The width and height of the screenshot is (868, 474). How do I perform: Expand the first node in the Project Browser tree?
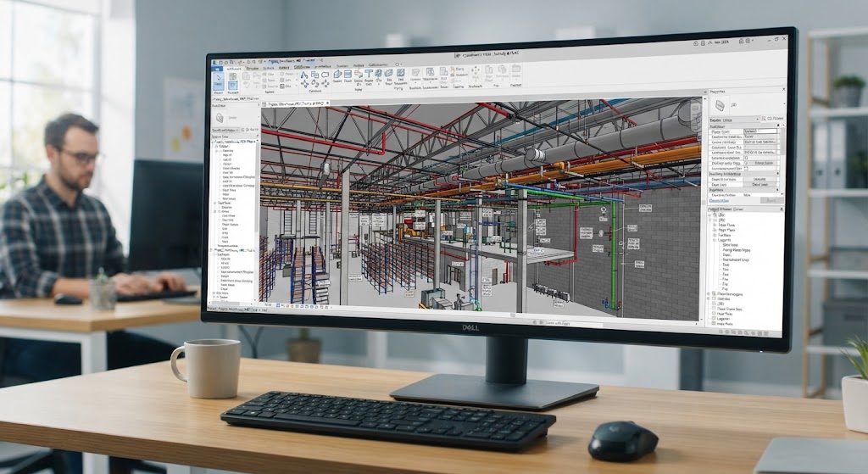(709, 215)
